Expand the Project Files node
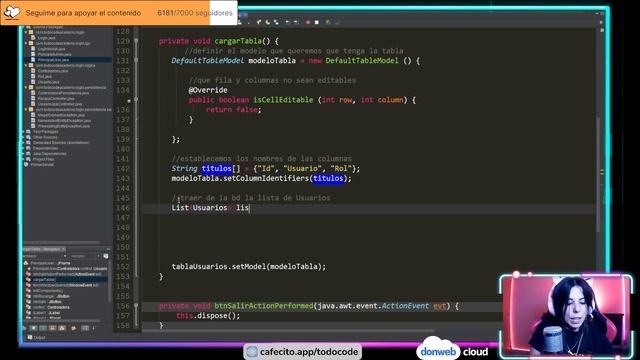The height and width of the screenshot is (360, 640). pos(23,159)
